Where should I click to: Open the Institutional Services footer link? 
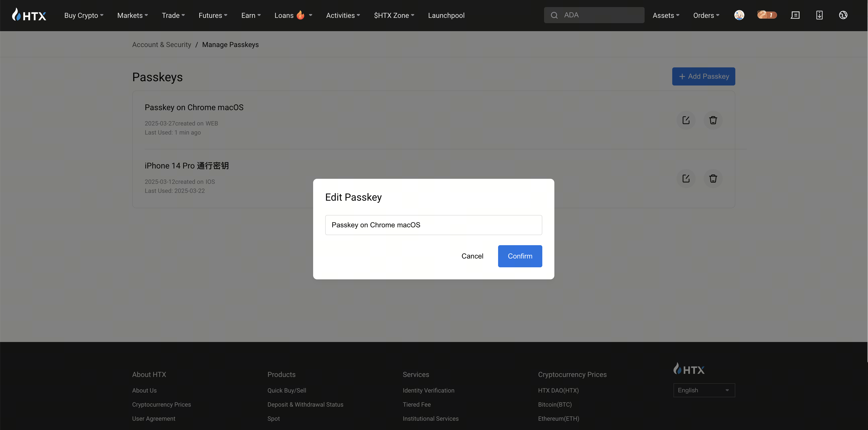pos(430,418)
